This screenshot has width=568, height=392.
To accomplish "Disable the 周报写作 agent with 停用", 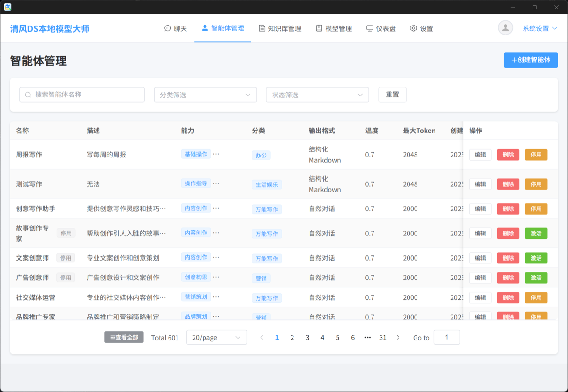I will [x=536, y=155].
